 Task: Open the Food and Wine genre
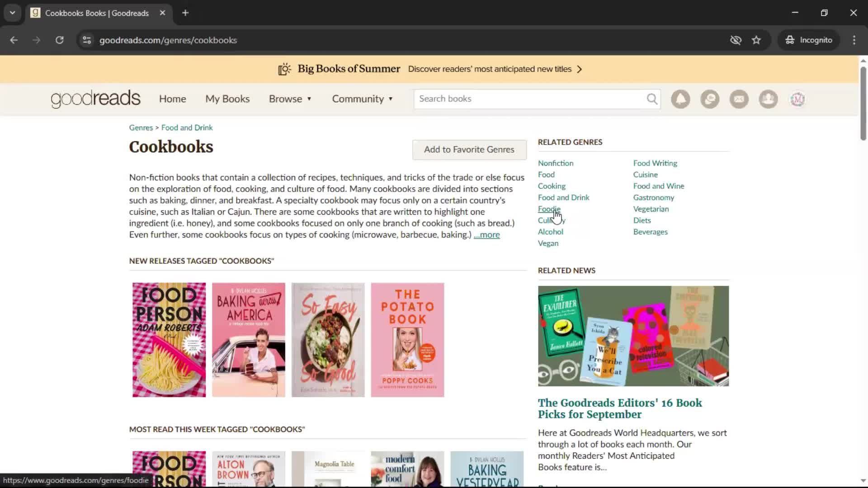[659, 186]
